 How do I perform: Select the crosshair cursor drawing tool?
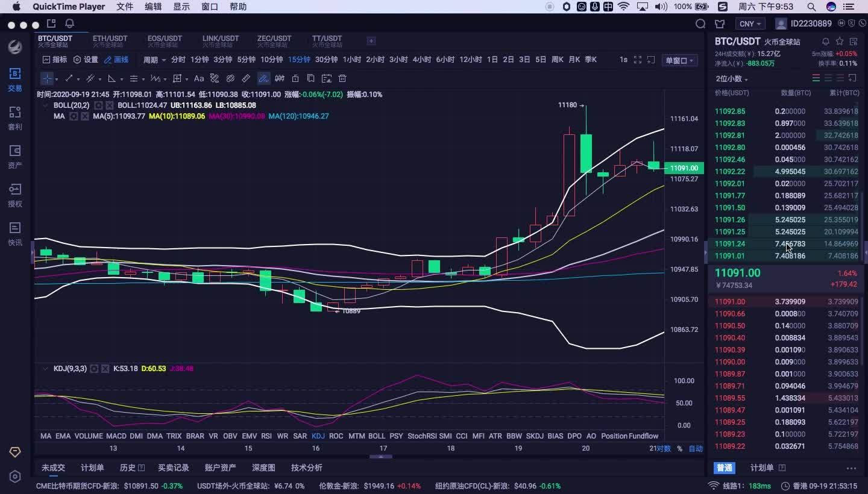(47, 78)
